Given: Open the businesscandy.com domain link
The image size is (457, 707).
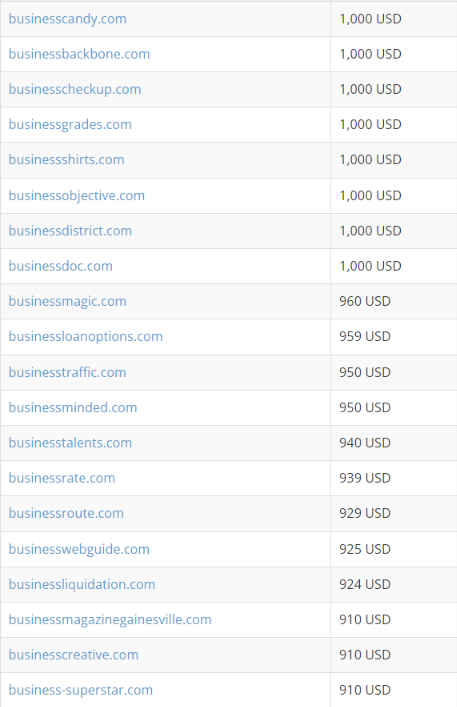Looking at the screenshot, I should click(x=67, y=19).
